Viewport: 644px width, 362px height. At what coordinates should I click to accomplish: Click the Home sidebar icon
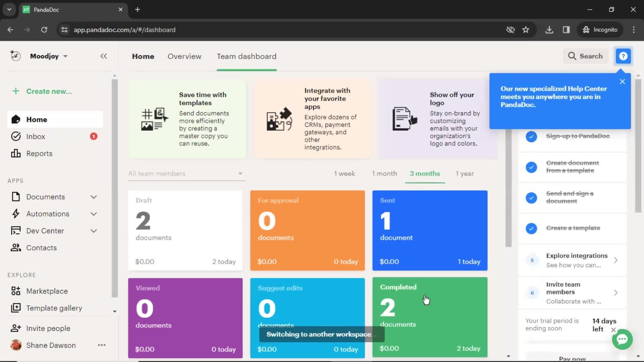click(x=15, y=119)
